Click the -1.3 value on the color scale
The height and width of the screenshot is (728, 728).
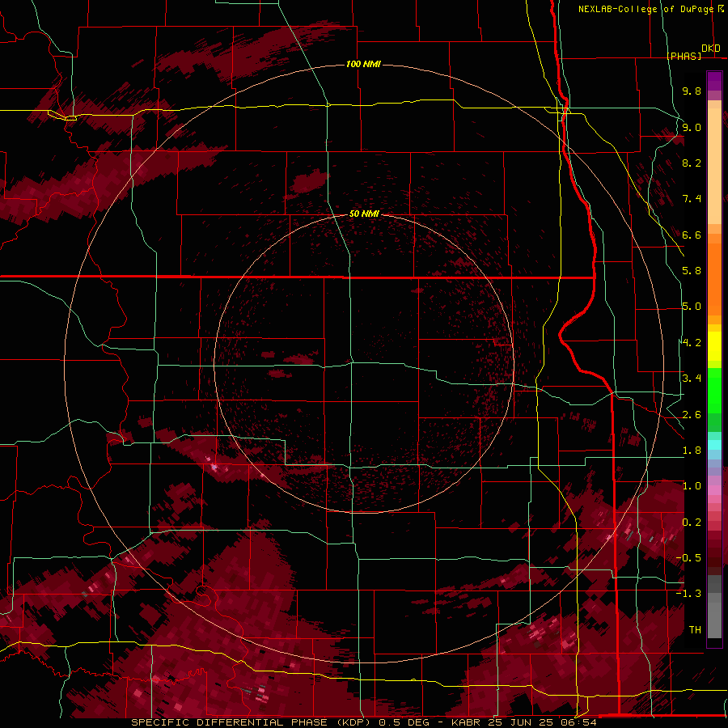688,594
